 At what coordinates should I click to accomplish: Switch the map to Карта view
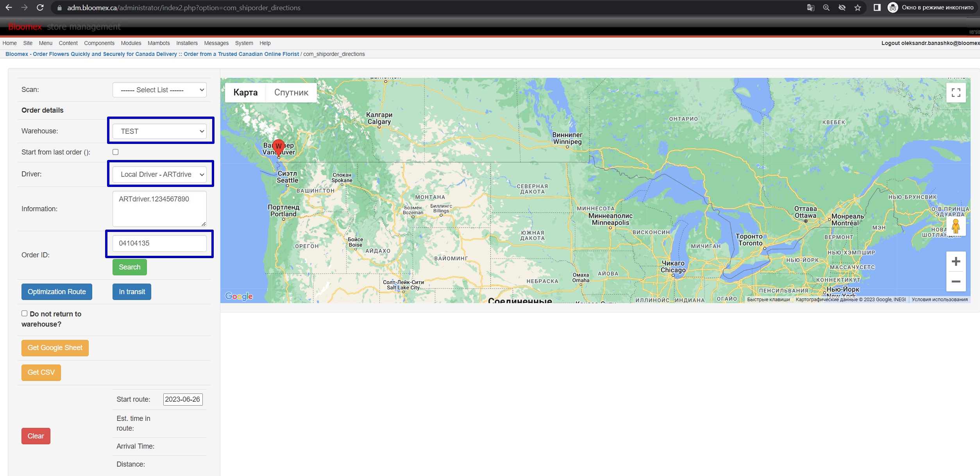pos(245,93)
